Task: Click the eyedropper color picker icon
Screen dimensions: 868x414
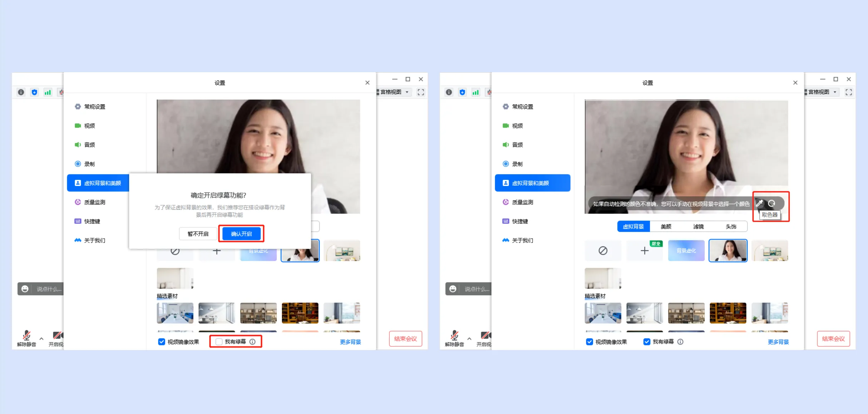Action: (759, 203)
